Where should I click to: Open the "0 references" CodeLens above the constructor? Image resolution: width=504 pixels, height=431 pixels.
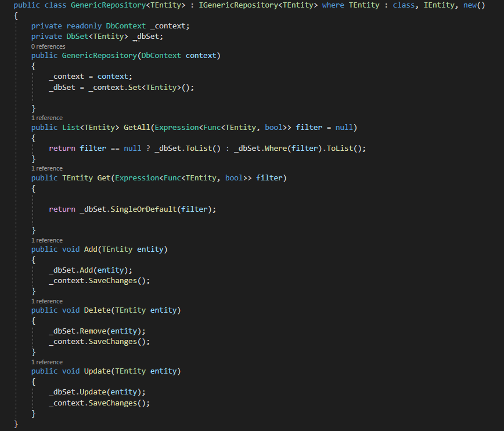tap(48, 46)
